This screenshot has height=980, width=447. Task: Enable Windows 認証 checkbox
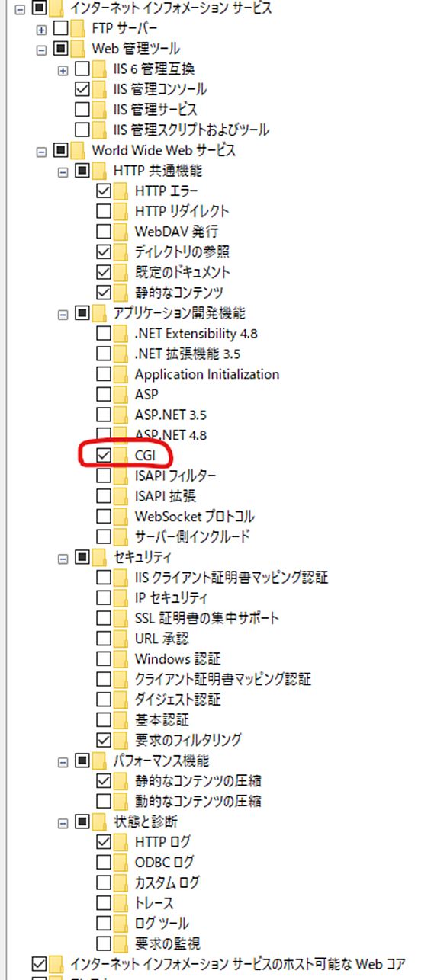pos(104,659)
